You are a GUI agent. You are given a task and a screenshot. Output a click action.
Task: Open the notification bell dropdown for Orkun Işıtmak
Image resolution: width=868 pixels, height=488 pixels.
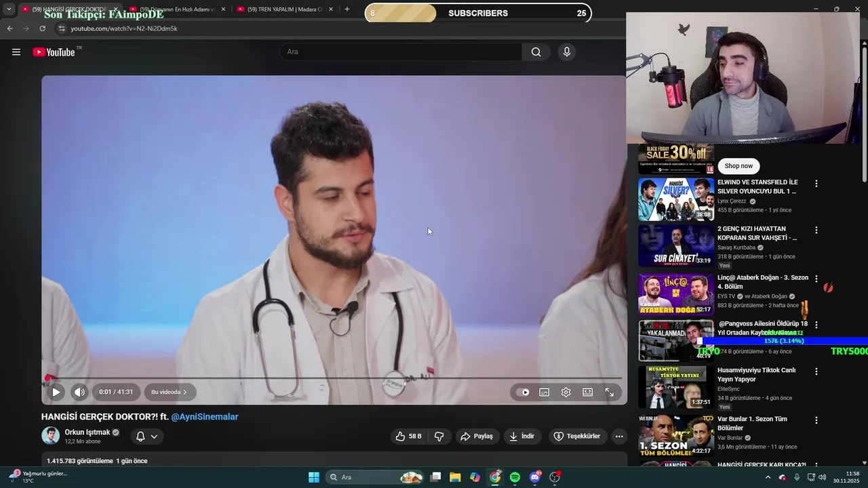click(x=146, y=436)
